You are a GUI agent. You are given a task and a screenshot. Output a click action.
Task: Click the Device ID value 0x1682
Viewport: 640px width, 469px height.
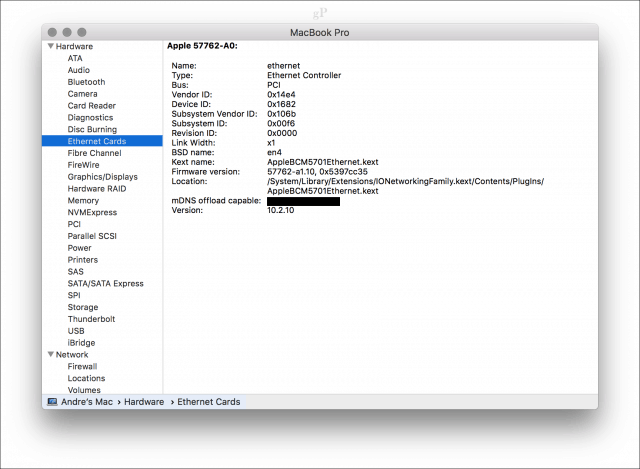click(x=281, y=104)
